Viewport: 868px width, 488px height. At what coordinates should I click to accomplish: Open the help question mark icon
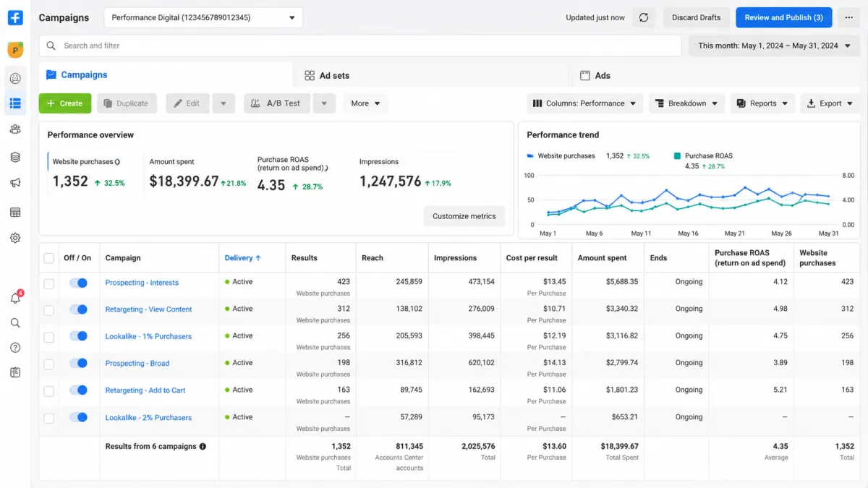pyautogui.click(x=15, y=348)
